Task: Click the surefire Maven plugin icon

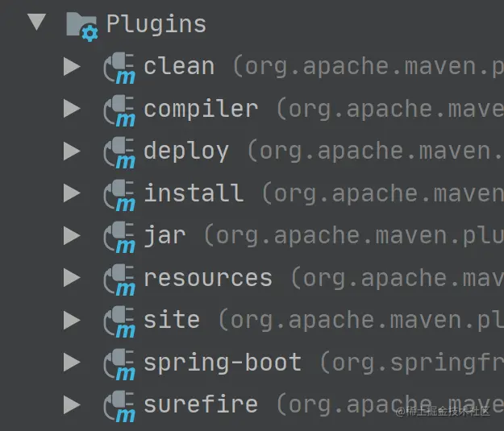Action: coord(119,406)
